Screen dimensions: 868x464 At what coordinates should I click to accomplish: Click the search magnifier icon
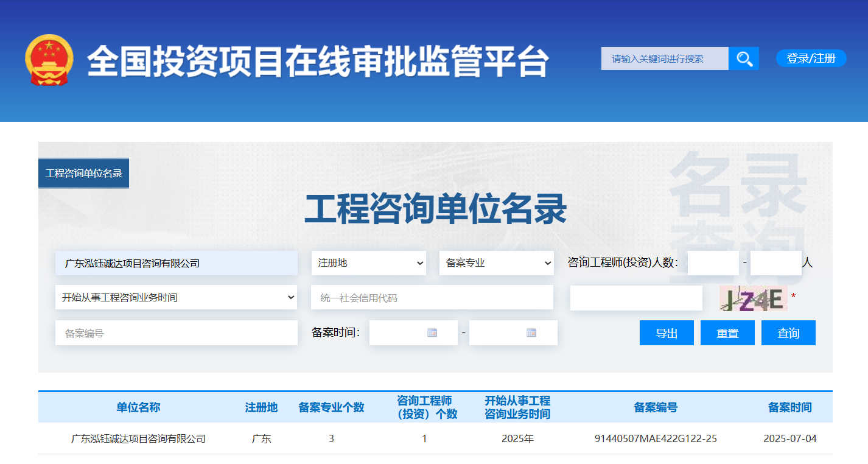744,58
